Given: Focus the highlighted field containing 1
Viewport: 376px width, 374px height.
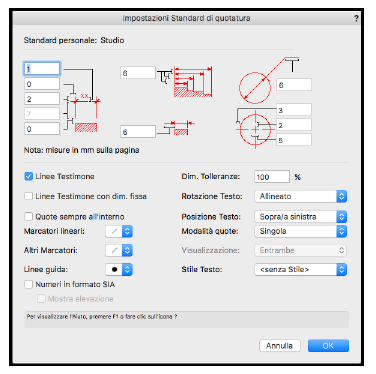Looking at the screenshot, I should [x=42, y=69].
